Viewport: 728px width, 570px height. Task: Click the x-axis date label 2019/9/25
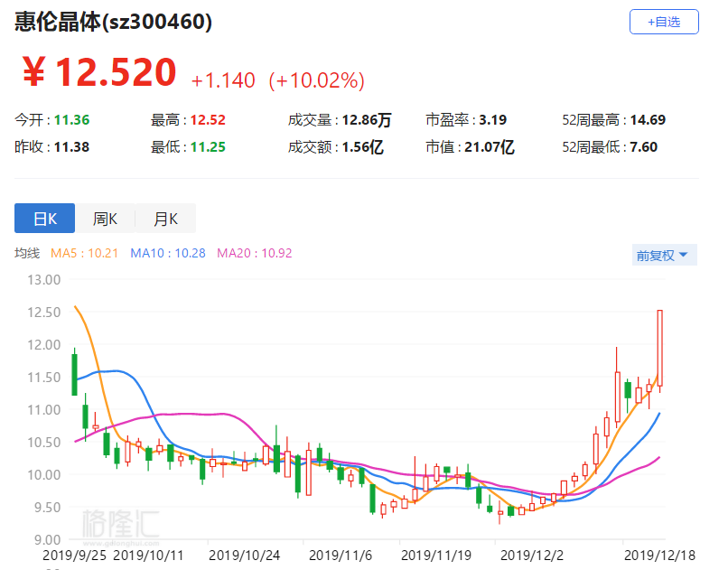click(74, 556)
